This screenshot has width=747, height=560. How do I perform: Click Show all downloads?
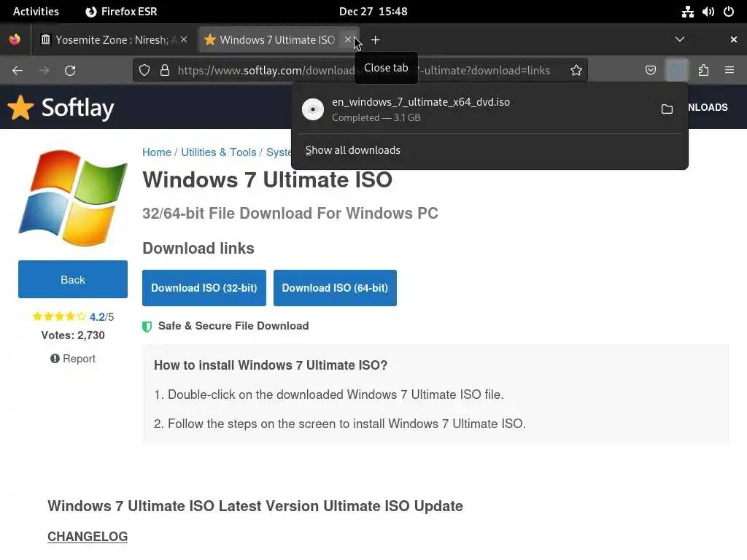click(352, 150)
